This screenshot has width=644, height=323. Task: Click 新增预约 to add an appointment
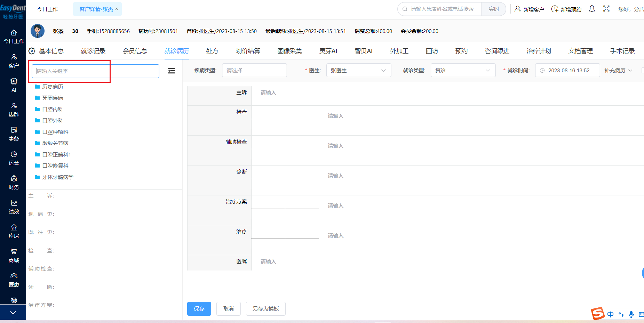566,9
